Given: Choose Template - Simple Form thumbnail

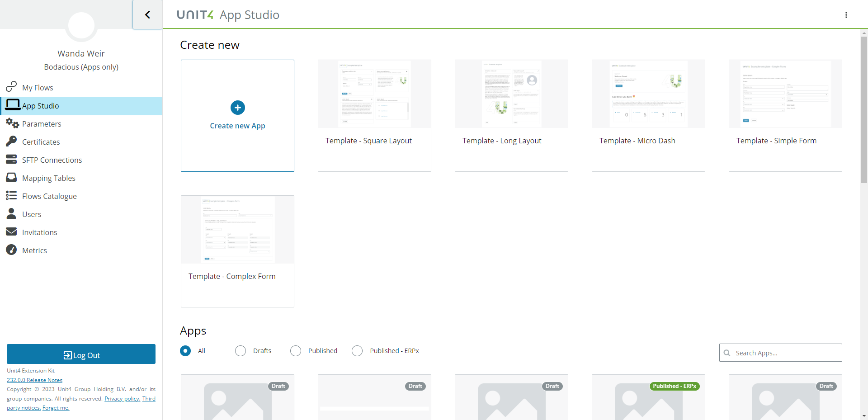Looking at the screenshot, I should pyautogui.click(x=785, y=94).
